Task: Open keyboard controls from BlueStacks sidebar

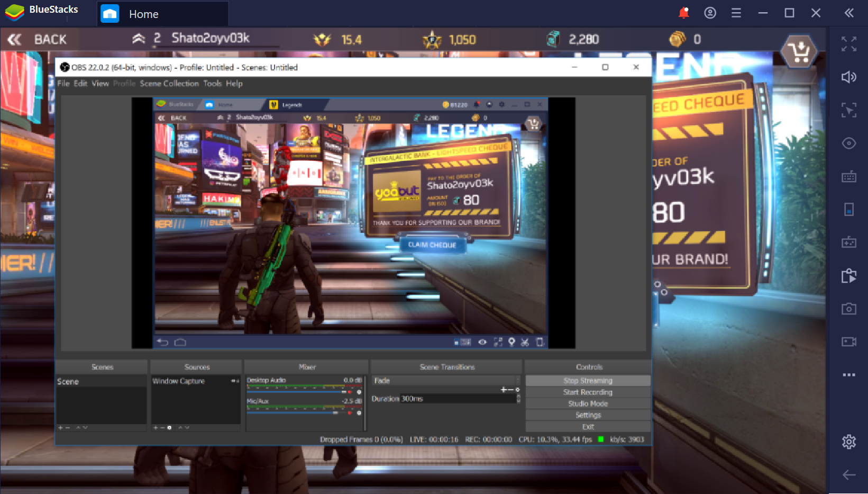Action: [x=848, y=177]
